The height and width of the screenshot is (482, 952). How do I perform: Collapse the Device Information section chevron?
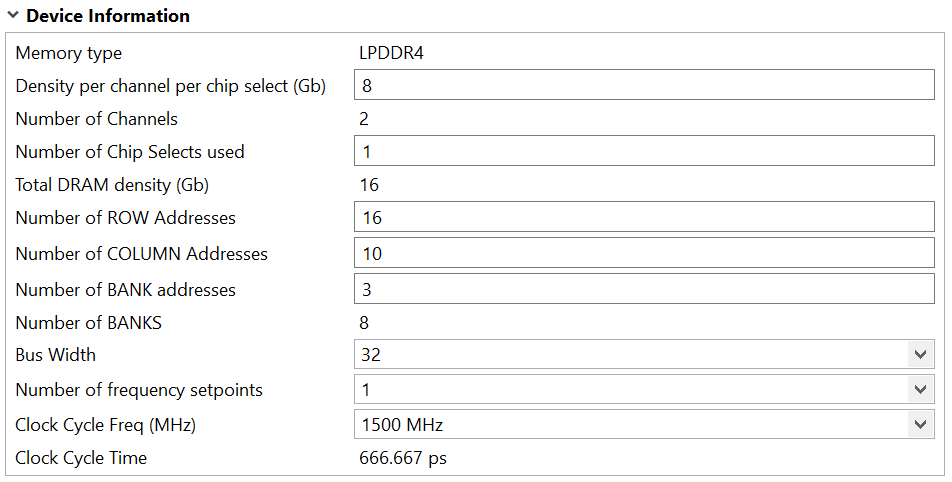[x=12, y=16]
